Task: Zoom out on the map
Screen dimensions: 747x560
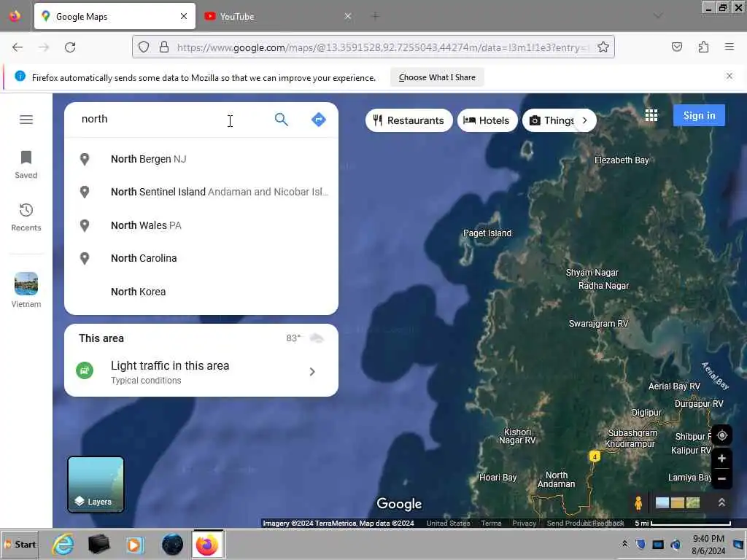Action: [x=721, y=478]
